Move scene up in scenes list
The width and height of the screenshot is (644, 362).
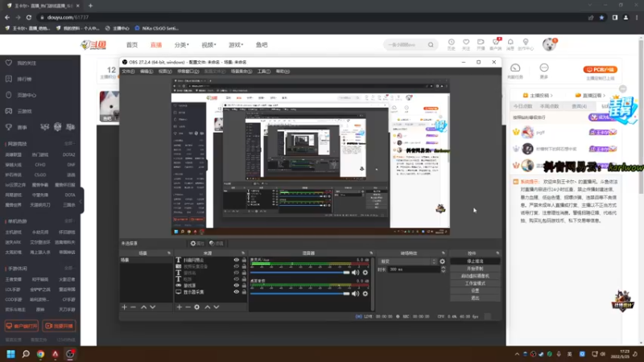[x=144, y=307]
